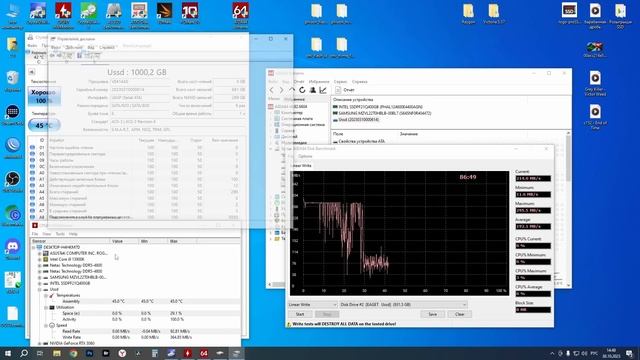Expand the INTEL SSDPF21Q400GB sensor tree node
The image size is (640, 360).
40,283
